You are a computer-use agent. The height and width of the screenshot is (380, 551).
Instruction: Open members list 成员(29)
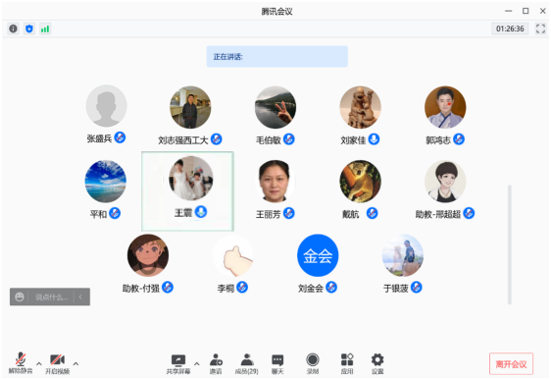pyautogui.click(x=247, y=364)
